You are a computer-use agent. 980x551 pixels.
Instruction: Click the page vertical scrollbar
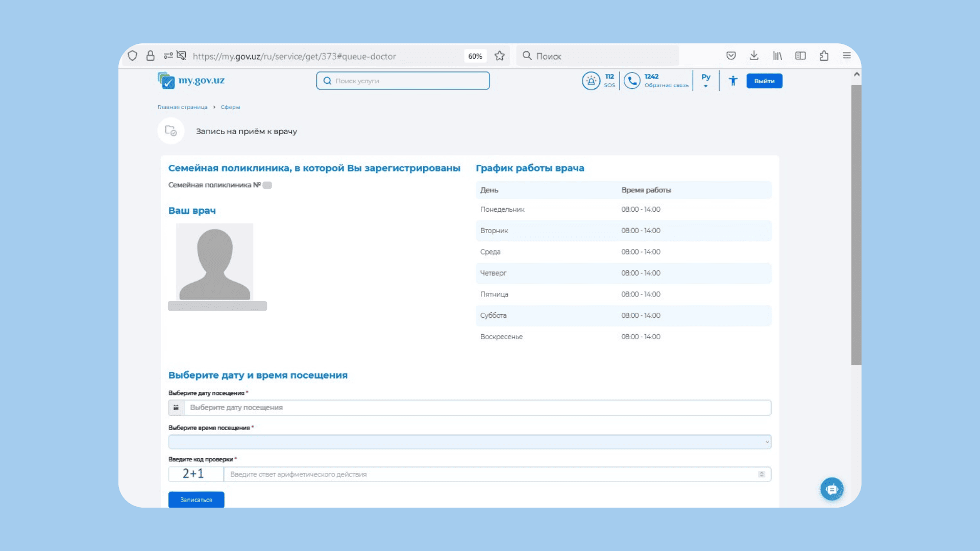click(x=856, y=224)
